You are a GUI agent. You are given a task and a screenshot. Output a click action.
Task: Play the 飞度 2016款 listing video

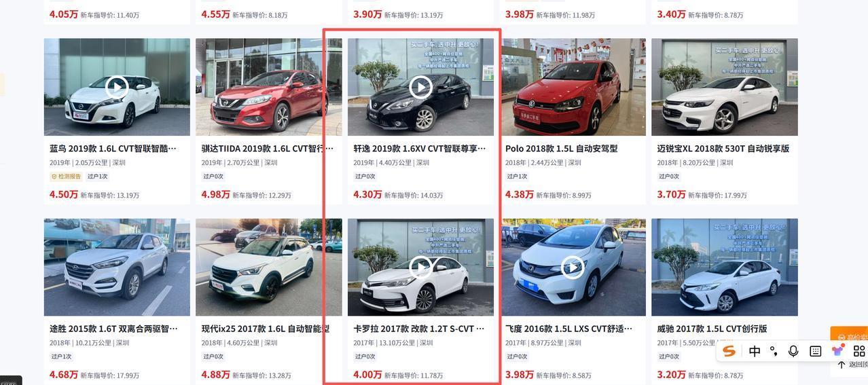click(x=573, y=267)
